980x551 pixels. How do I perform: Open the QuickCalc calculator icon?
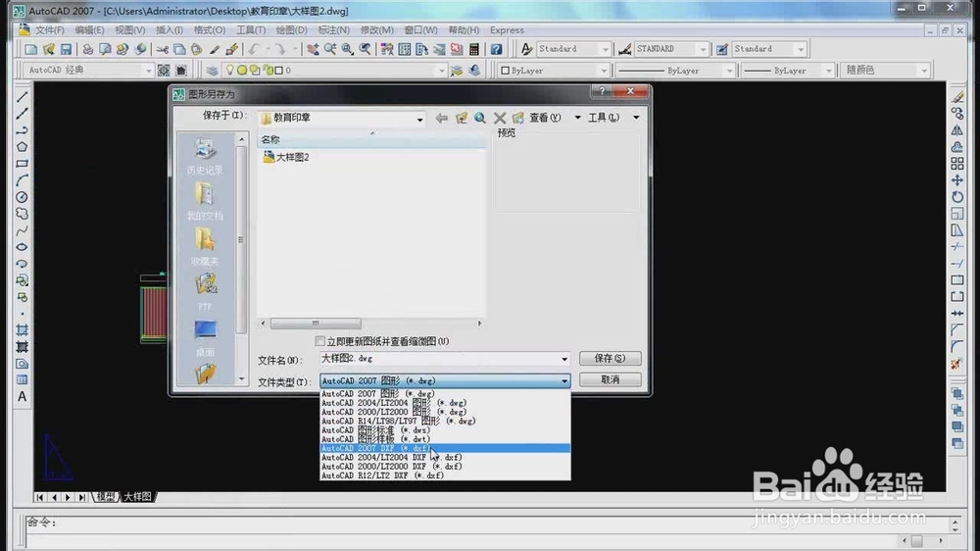(473, 49)
